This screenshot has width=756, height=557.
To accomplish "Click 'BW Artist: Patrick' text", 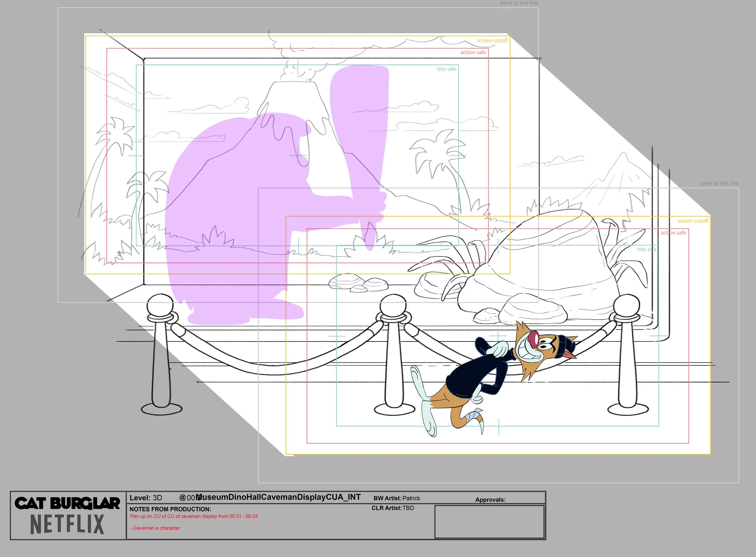I will pos(397,498).
